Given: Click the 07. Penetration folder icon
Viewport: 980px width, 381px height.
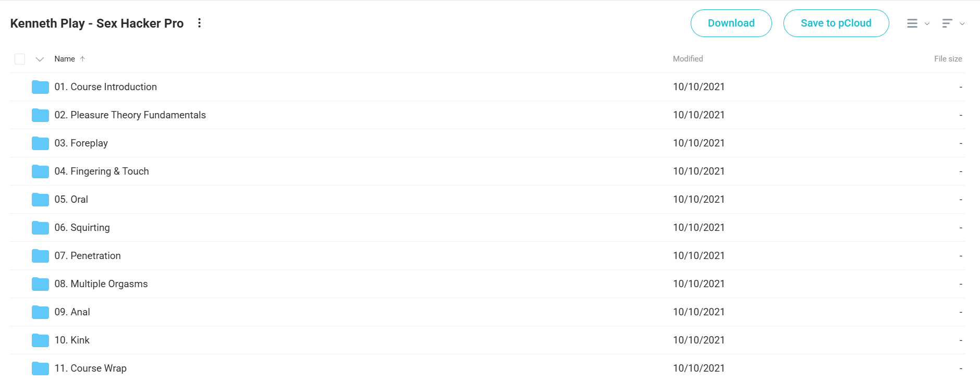Looking at the screenshot, I should click(40, 256).
